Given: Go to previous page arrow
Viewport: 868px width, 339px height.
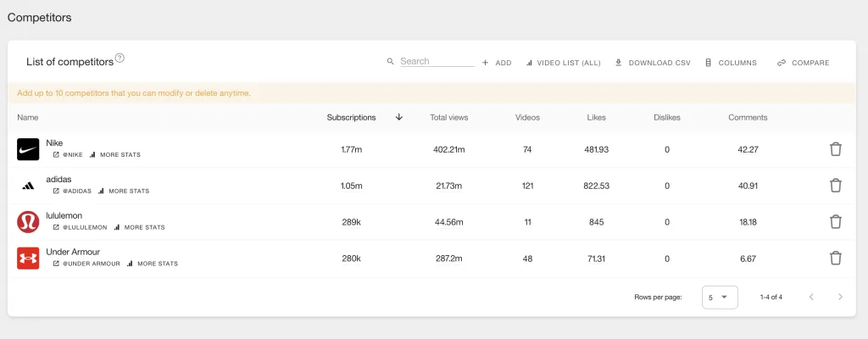Looking at the screenshot, I should pyautogui.click(x=811, y=297).
